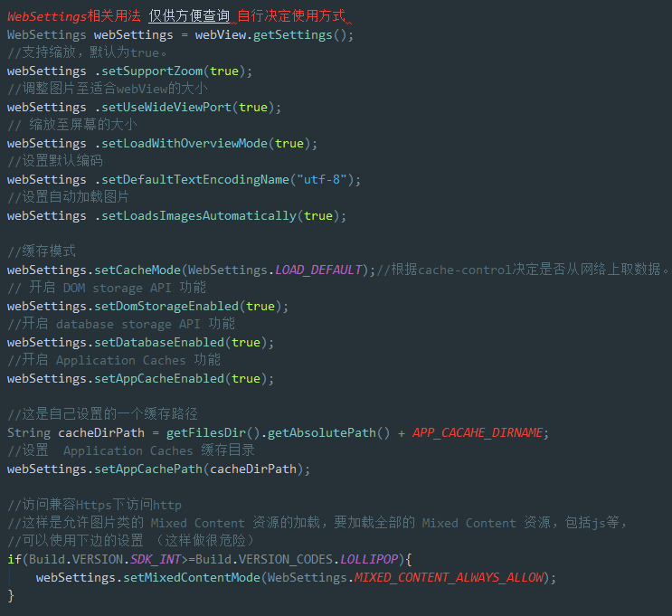
Task: Click the getAbsolutePath() call
Action: [x=328, y=433]
